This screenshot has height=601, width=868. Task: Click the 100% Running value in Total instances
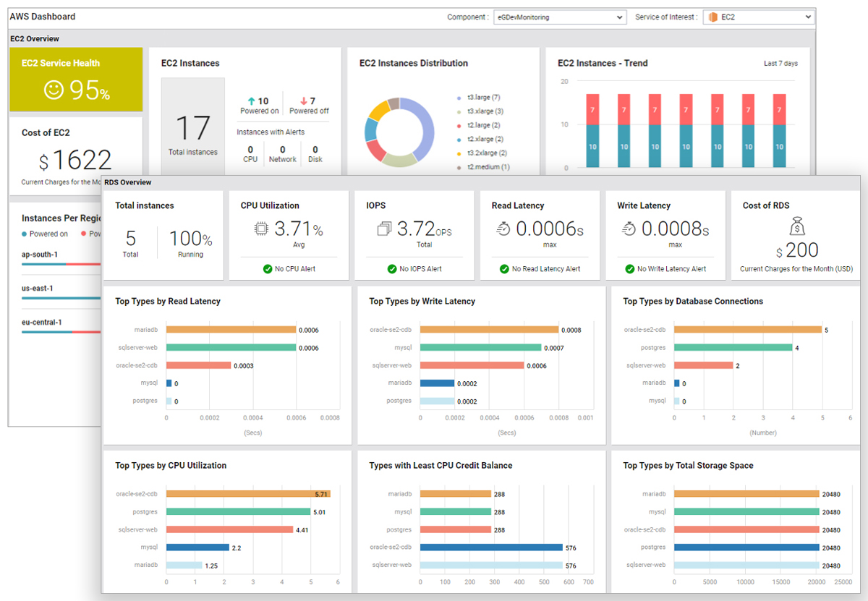(x=191, y=239)
